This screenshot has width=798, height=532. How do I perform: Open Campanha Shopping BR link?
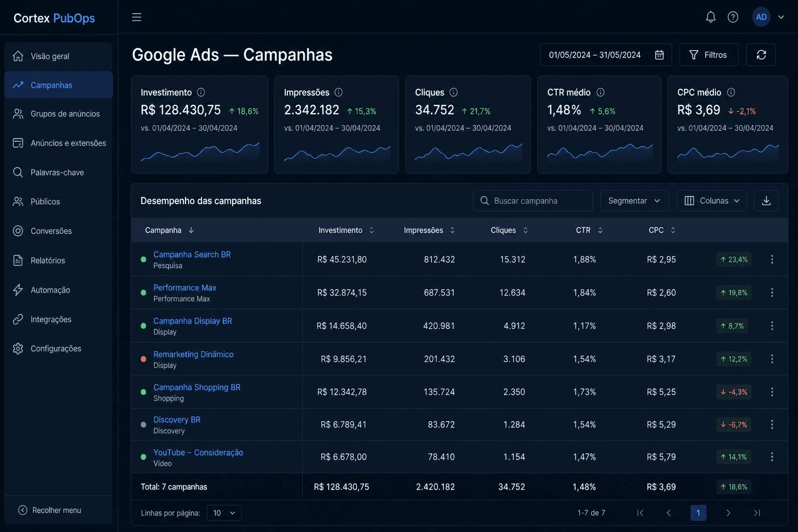click(x=197, y=388)
